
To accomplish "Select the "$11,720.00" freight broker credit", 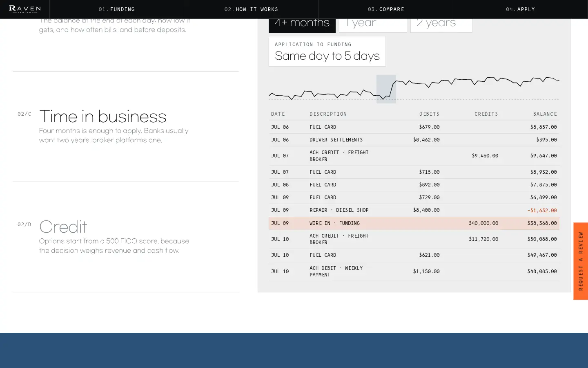I will click(483, 239).
